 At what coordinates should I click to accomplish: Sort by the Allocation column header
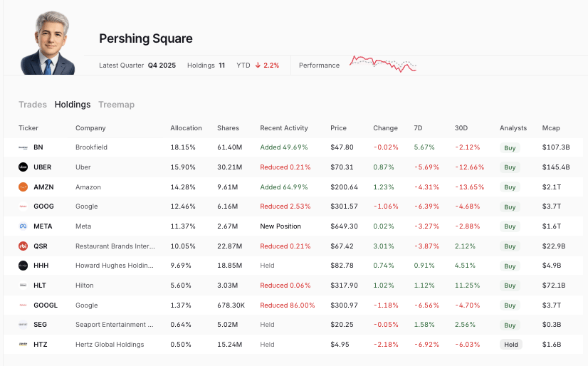coord(186,128)
